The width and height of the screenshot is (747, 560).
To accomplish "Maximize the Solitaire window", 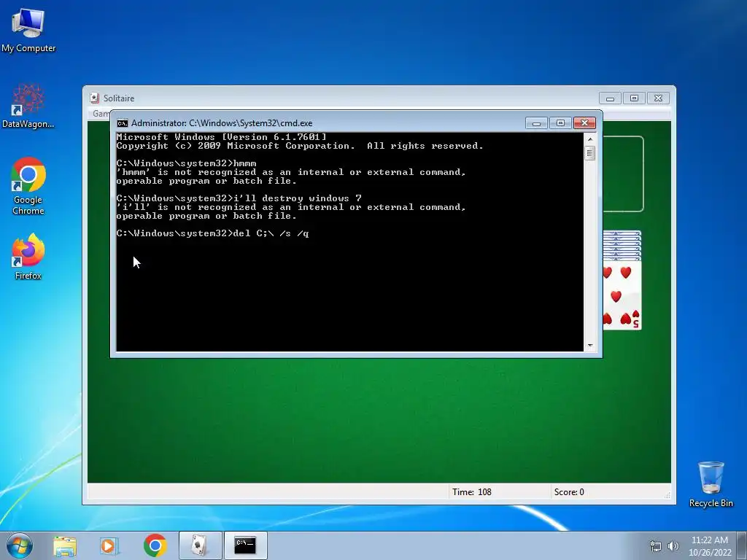I will [x=634, y=98].
